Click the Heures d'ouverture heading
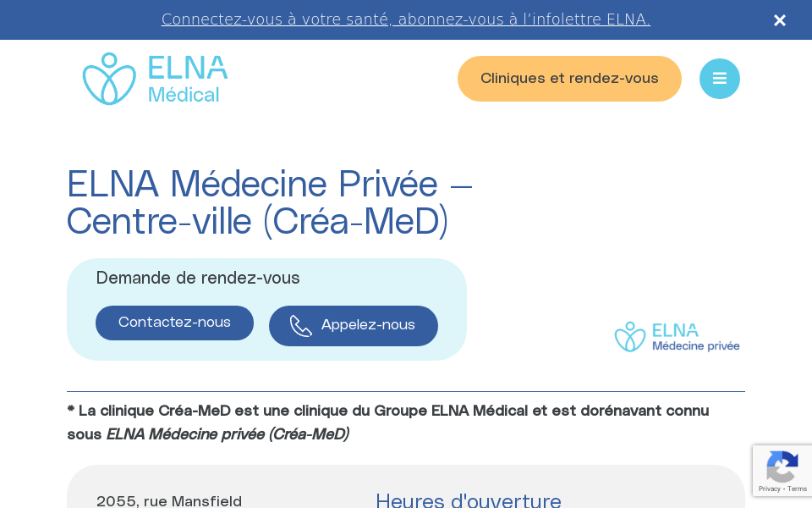The width and height of the screenshot is (812, 508). click(x=469, y=501)
